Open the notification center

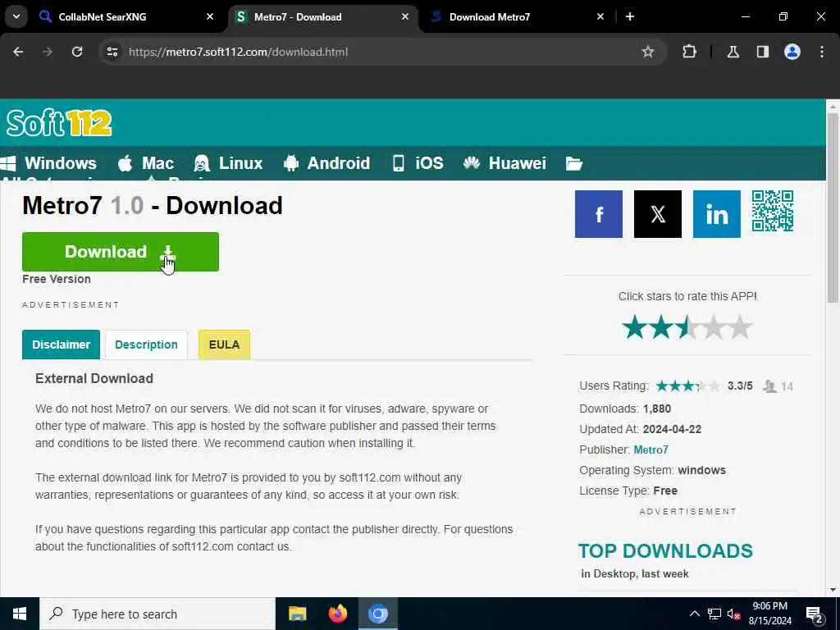(814, 614)
